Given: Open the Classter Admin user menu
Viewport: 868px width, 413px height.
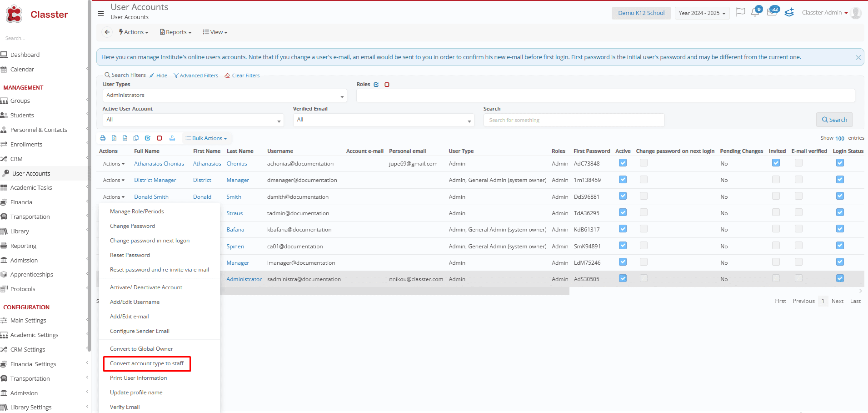Looking at the screenshot, I should point(825,13).
